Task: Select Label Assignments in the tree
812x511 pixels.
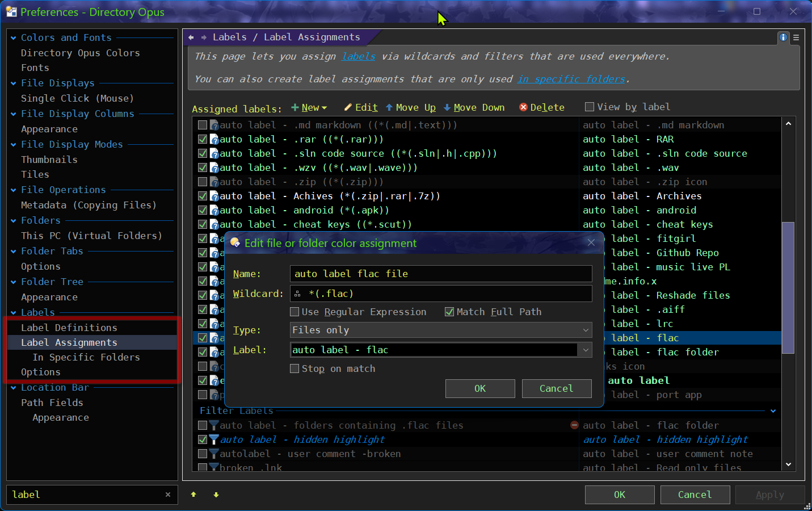Action: (x=69, y=342)
